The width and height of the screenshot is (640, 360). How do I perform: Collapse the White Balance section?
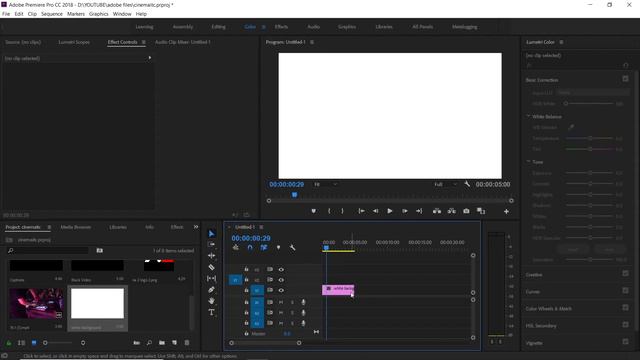(528, 116)
